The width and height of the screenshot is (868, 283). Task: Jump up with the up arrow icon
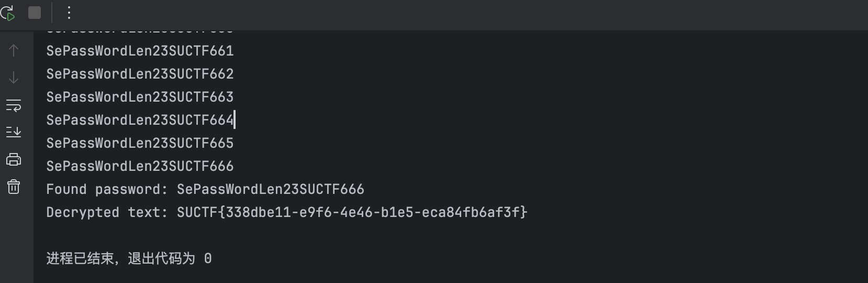coord(14,50)
